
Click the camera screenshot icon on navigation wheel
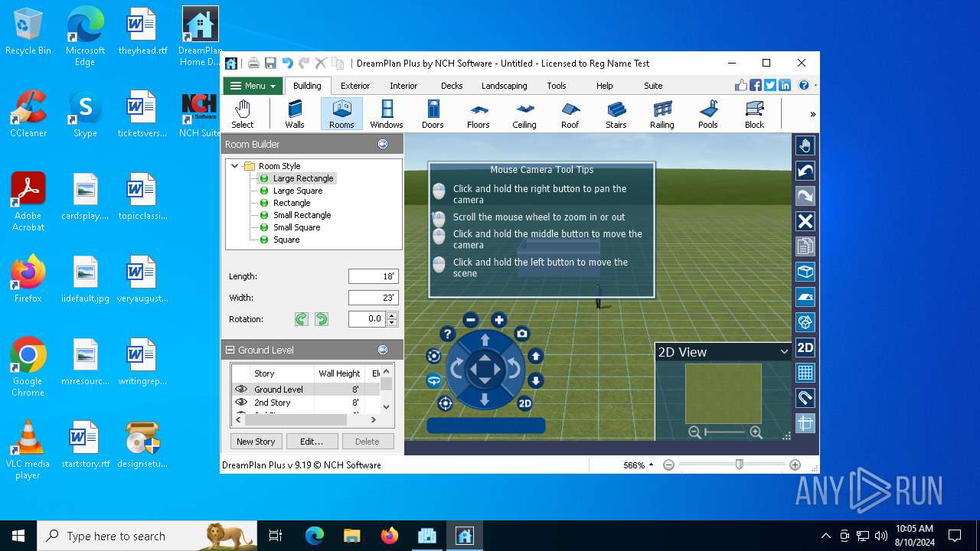[521, 334]
